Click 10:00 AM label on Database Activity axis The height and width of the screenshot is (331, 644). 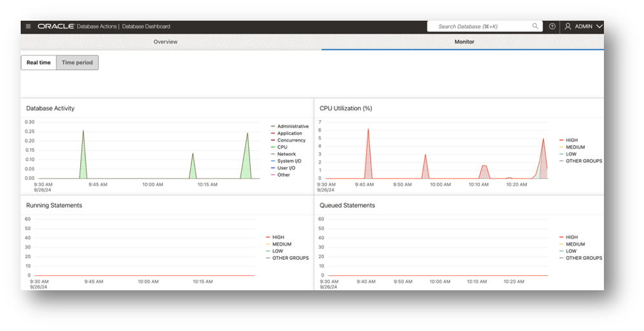pyautogui.click(x=153, y=184)
